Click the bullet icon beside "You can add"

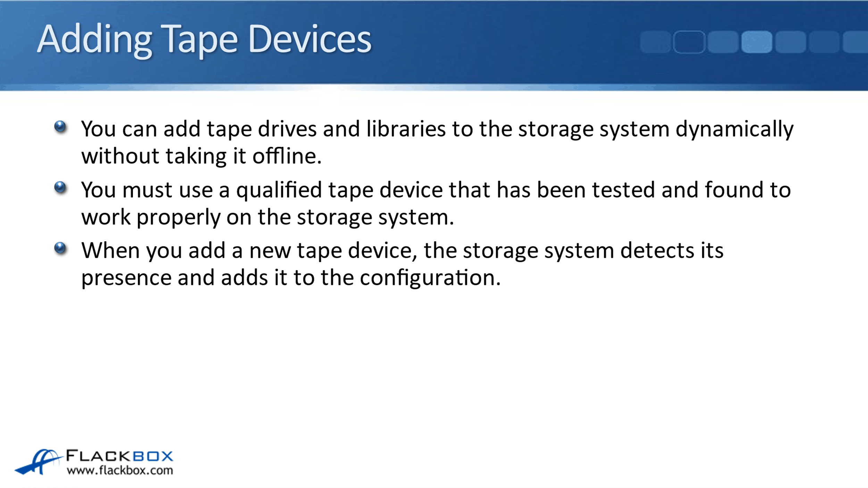point(60,127)
